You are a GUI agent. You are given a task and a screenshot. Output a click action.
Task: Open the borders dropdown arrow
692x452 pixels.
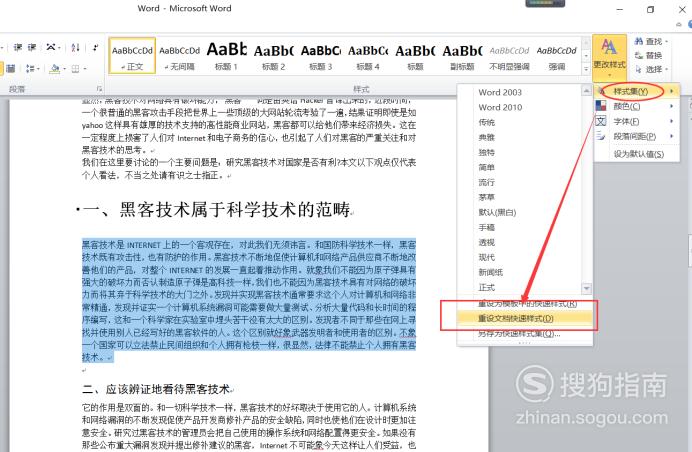[x=84, y=68]
